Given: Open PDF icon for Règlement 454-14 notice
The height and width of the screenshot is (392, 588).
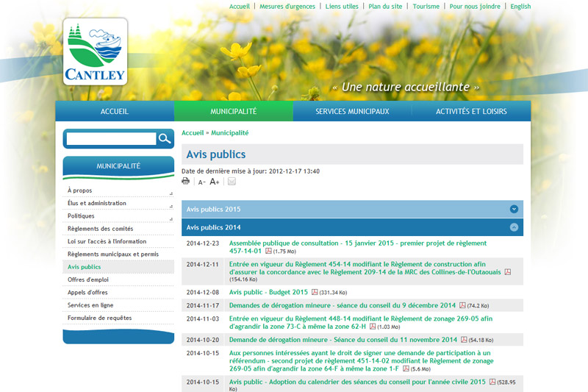Looking at the screenshot, I should (x=507, y=272).
